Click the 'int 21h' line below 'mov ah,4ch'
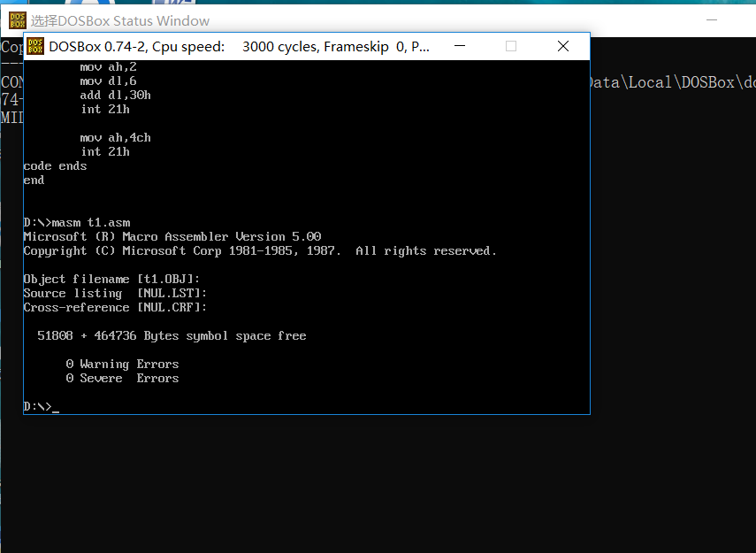Viewport: 756px width, 553px height. [x=104, y=152]
